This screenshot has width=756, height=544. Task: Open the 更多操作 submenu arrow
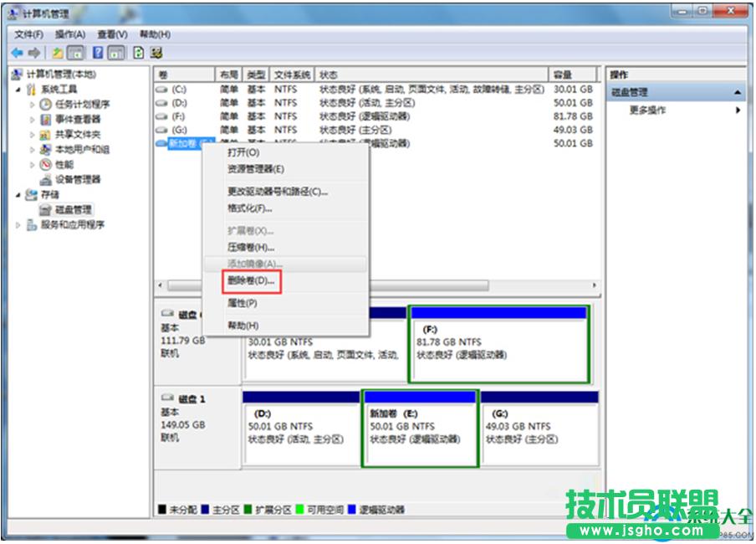click(x=738, y=110)
